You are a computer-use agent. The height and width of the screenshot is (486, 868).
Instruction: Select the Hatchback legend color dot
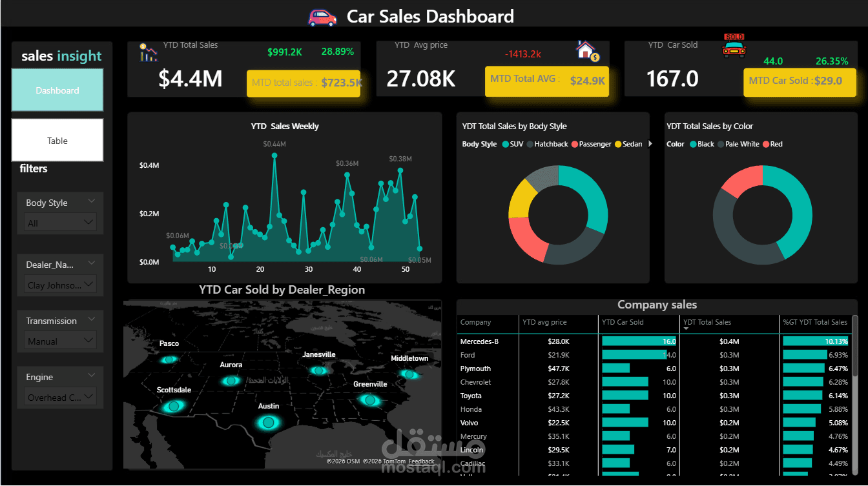[530, 144]
